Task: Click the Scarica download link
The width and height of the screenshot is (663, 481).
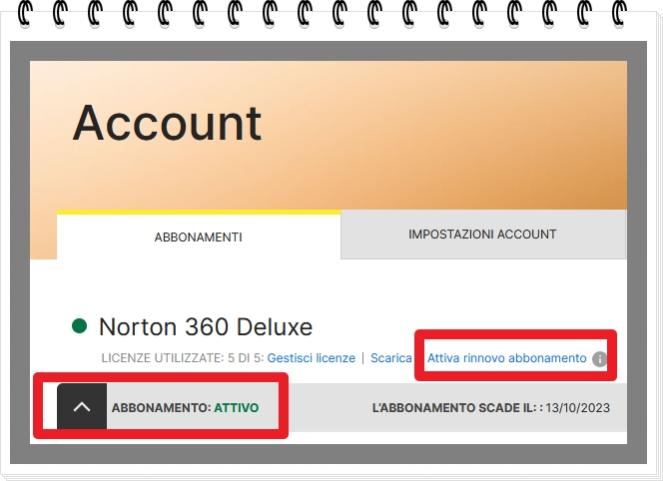Action: (391, 358)
